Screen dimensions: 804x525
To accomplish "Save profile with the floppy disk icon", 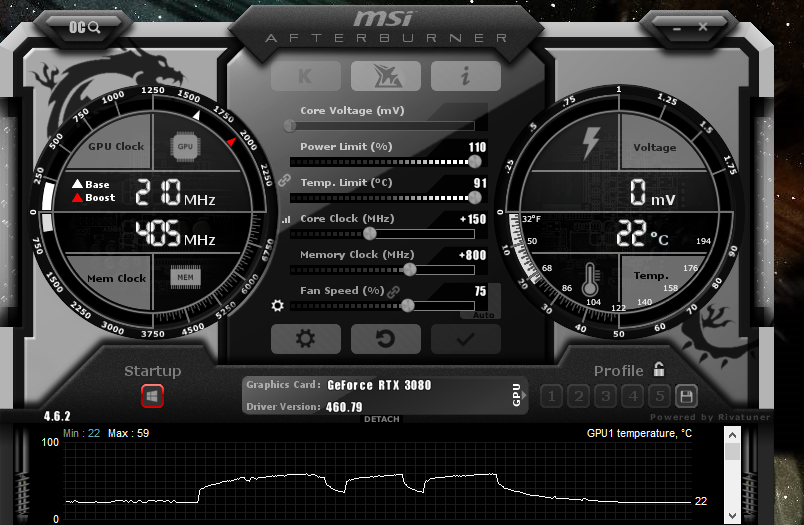I will pyautogui.click(x=686, y=396).
